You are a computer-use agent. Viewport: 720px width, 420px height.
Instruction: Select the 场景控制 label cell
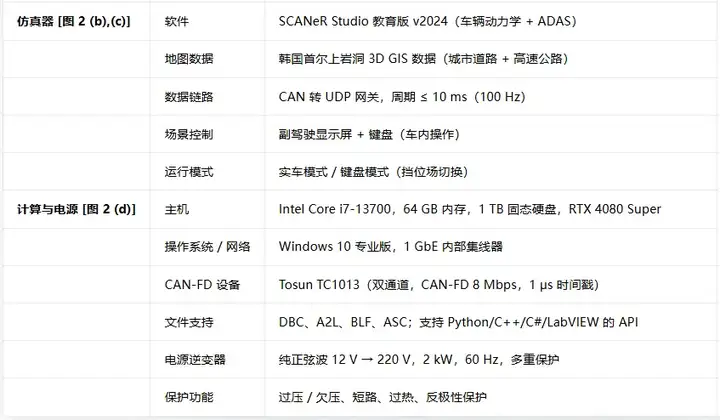point(189,134)
